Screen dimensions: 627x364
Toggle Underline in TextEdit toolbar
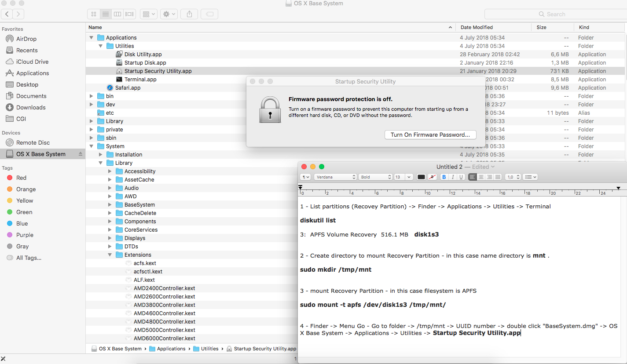tap(461, 177)
